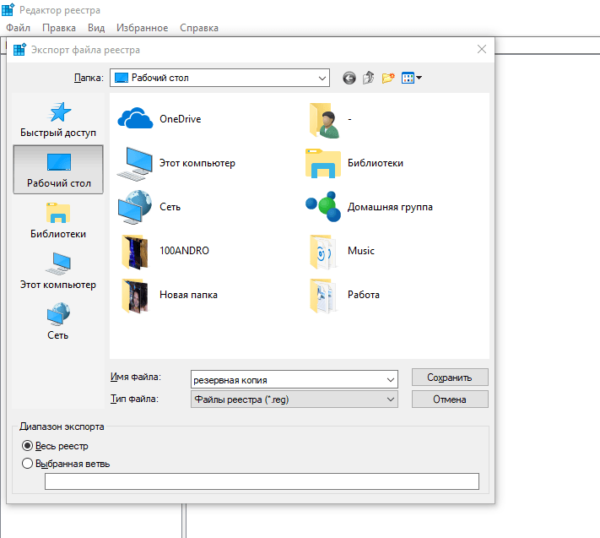The width and height of the screenshot is (600, 538).
Task: Select the Домашняя группа icon
Action: [x=323, y=207]
